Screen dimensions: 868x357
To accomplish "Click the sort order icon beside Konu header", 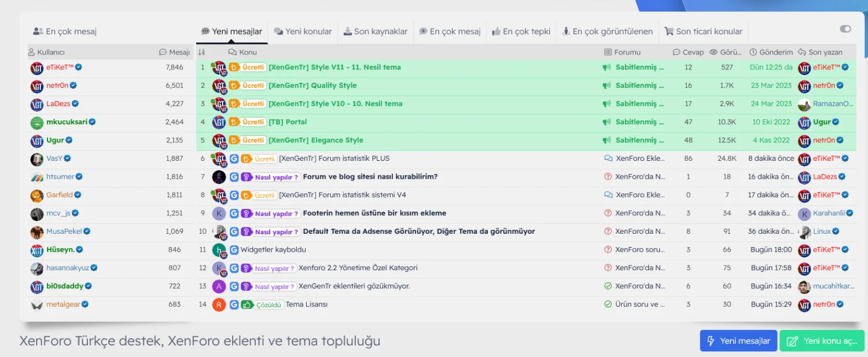I will click(202, 52).
